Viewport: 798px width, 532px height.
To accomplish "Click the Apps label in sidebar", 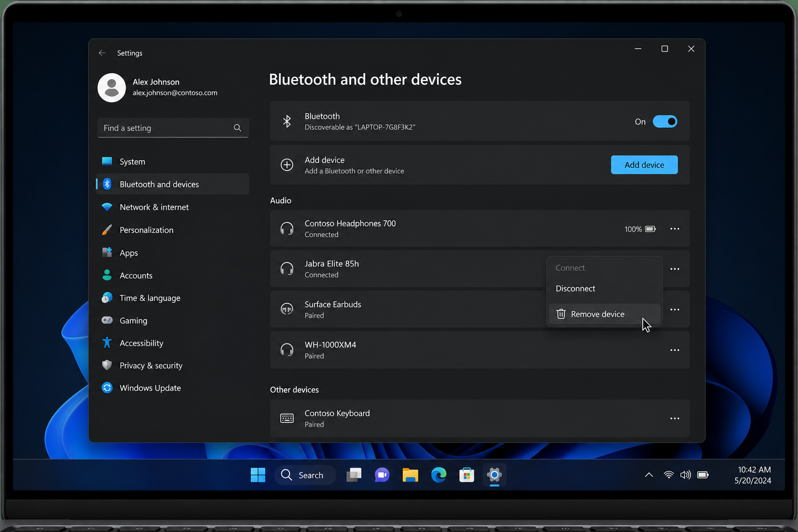I will tap(129, 253).
